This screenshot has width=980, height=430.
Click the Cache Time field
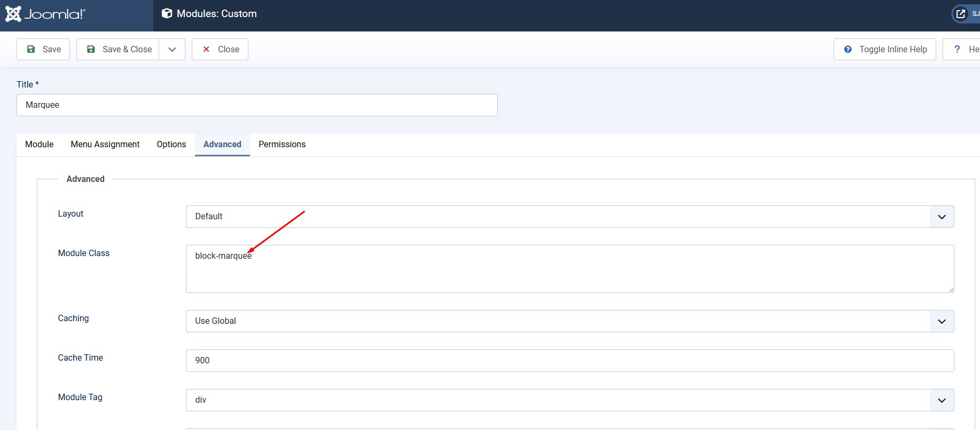[569, 361]
